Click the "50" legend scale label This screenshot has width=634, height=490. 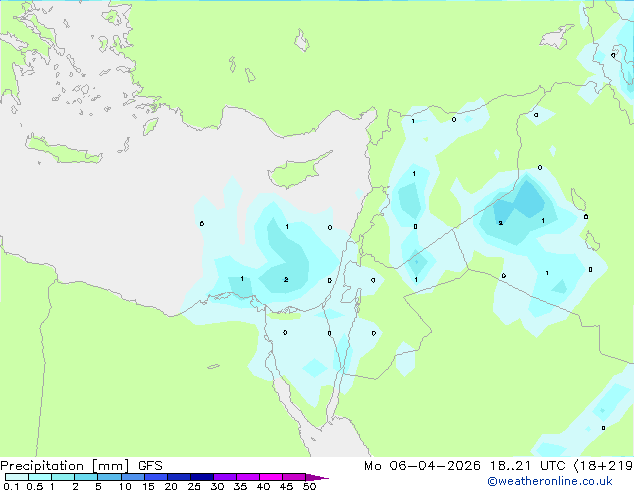click(x=310, y=486)
